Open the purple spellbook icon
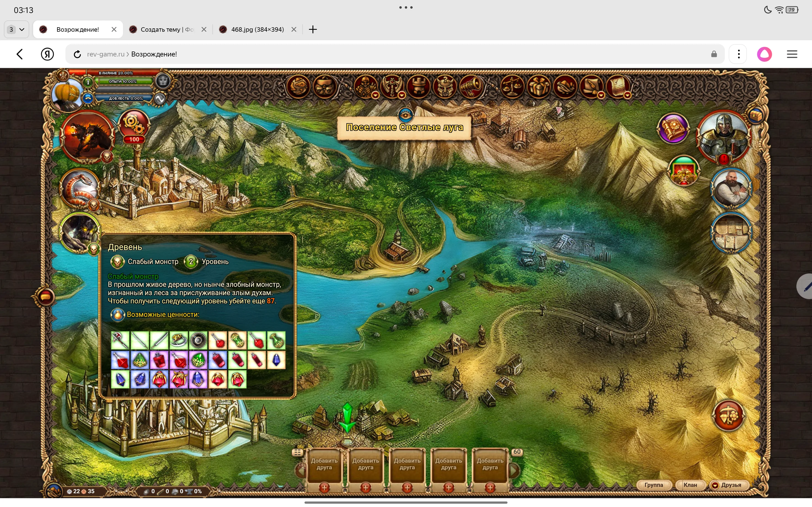Screen dimensions: 812x507 pyautogui.click(x=673, y=128)
